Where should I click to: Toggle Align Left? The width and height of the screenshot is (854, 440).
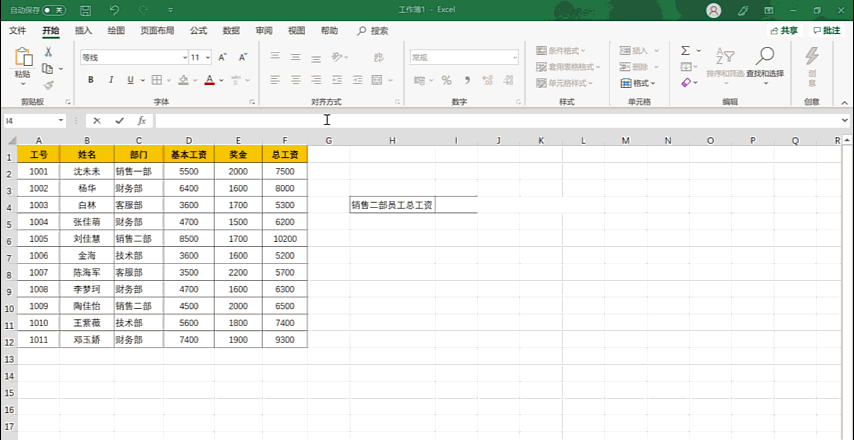(276, 80)
